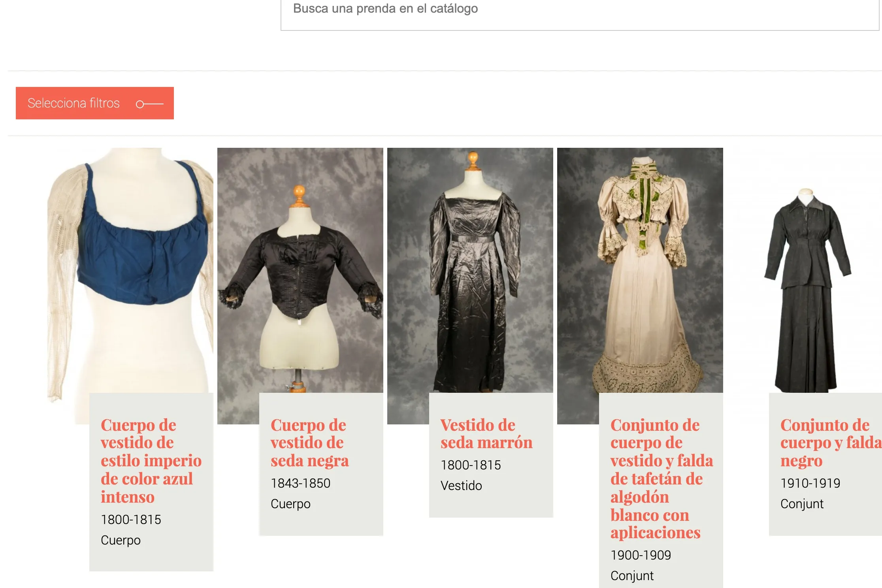
Task: Click Cuerpo label under azul intenso card
Action: [x=121, y=540]
